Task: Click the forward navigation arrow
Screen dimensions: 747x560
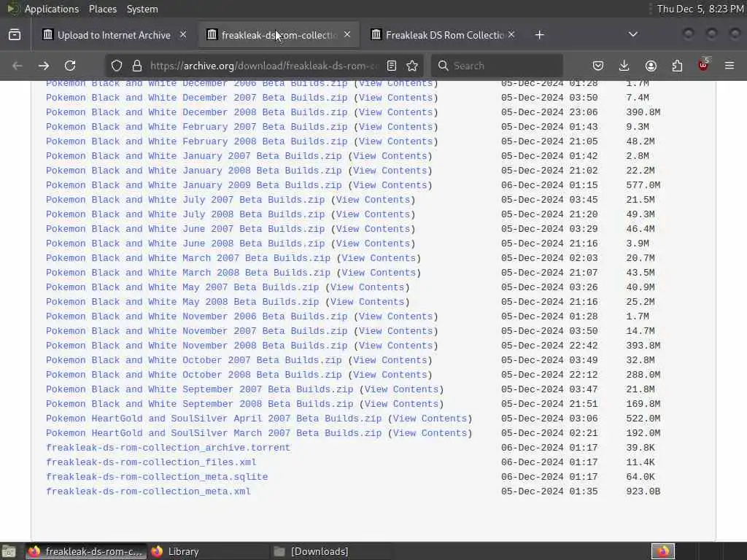Action: tap(44, 66)
